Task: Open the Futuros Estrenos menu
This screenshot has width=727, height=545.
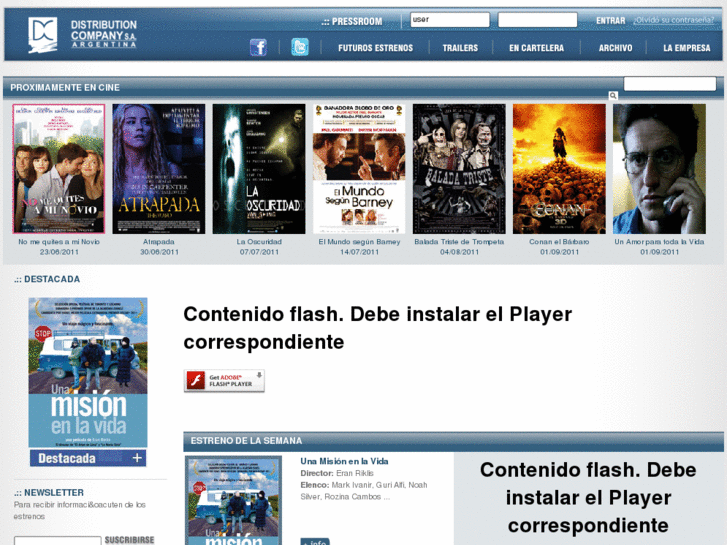Action: [x=375, y=48]
